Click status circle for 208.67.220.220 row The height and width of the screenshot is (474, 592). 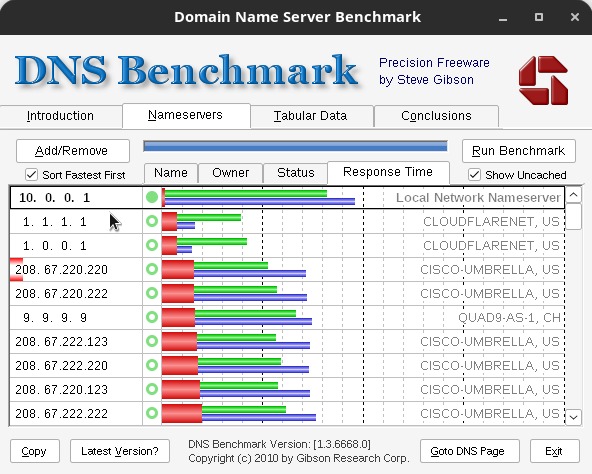(152, 269)
